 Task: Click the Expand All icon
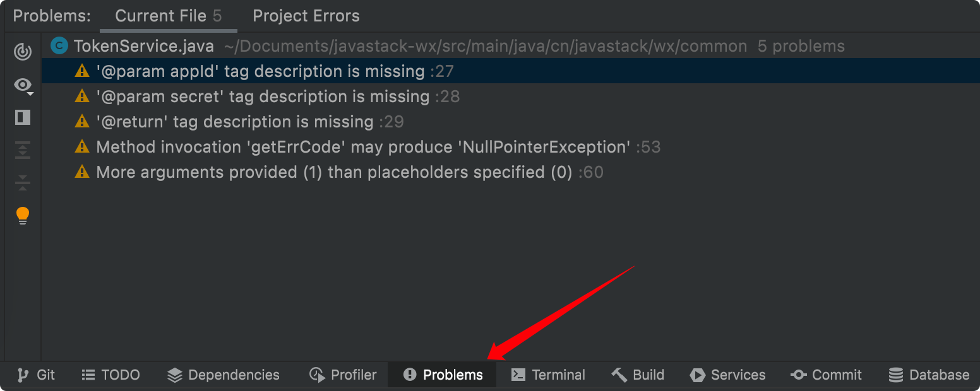[23, 150]
